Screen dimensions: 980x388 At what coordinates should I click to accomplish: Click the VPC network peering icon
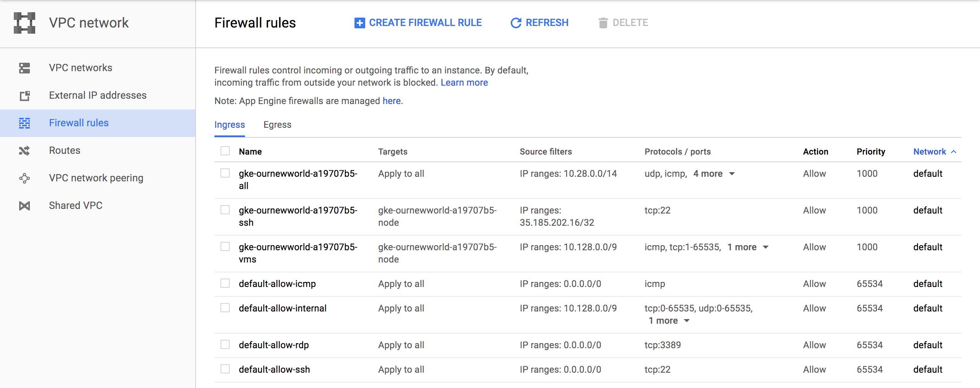24,178
